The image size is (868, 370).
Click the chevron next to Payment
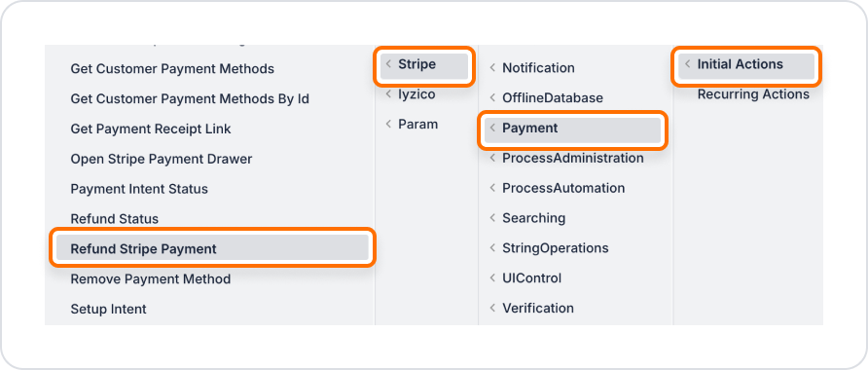492,128
